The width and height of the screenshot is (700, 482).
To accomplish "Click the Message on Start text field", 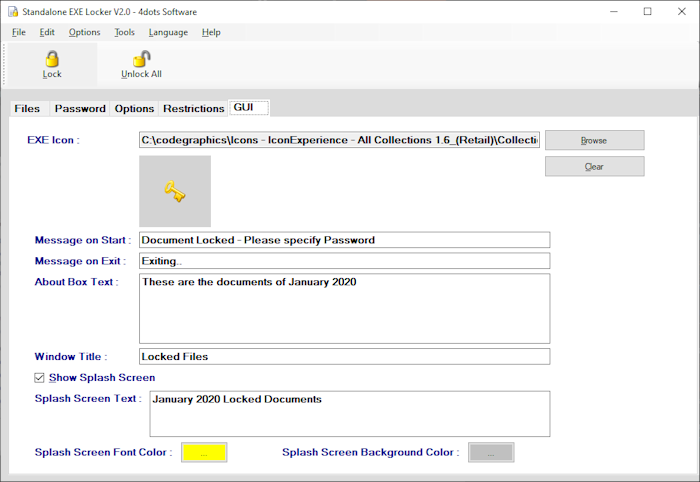I will [x=344, y=240].
